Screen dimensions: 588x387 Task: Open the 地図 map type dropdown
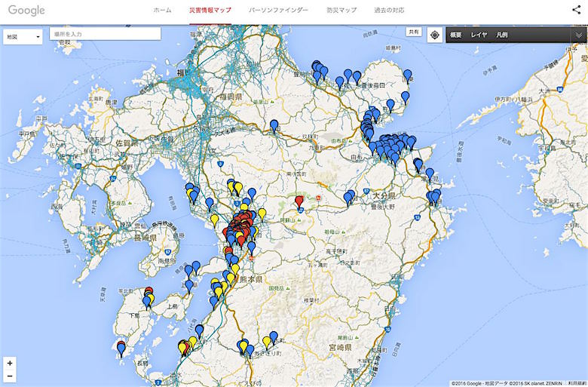tap(23, 36)
